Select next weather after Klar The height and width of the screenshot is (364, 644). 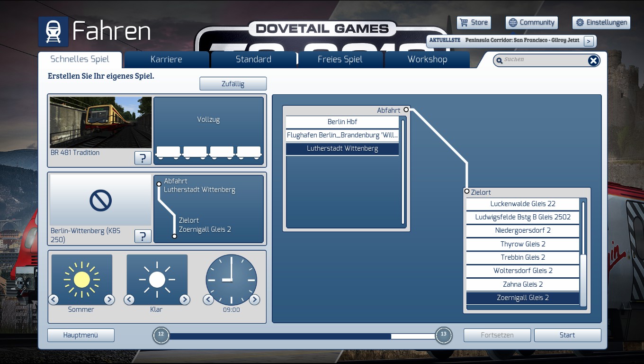[185, 300]
